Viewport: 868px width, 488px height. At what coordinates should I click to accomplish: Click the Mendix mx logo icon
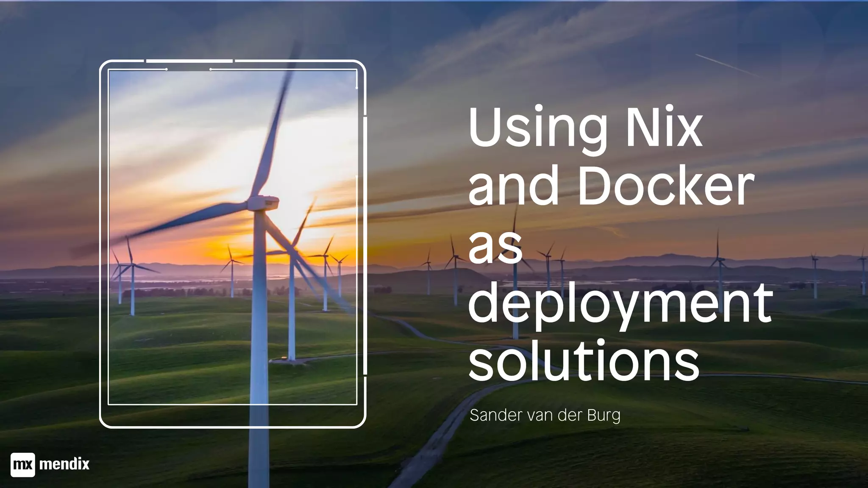point(22,465)
